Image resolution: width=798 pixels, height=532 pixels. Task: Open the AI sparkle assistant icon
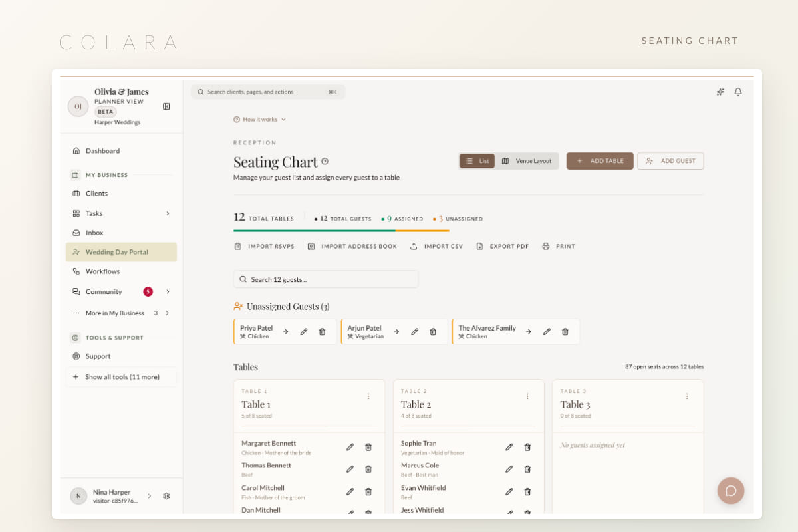(x=720, y=92)
